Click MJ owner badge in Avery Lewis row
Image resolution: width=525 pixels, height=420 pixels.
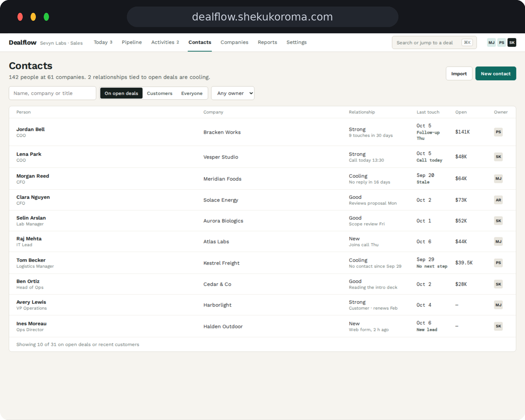[x=498, y=305]
